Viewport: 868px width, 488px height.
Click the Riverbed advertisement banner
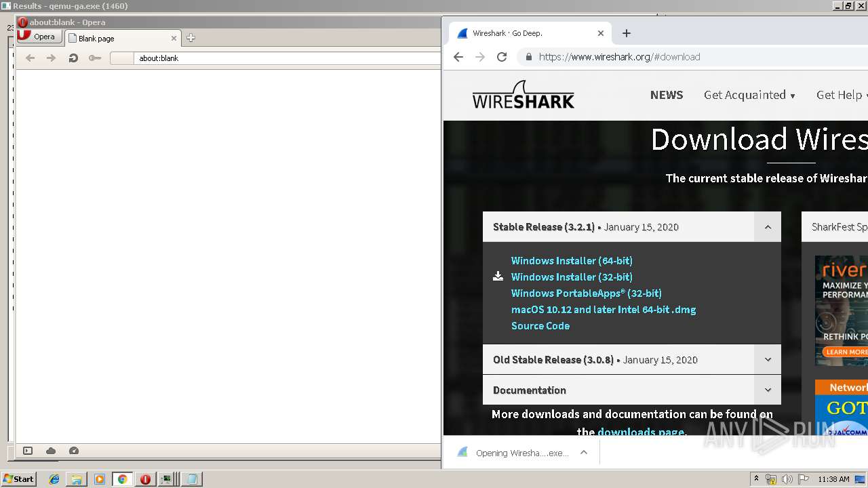[x=841, y=310]
